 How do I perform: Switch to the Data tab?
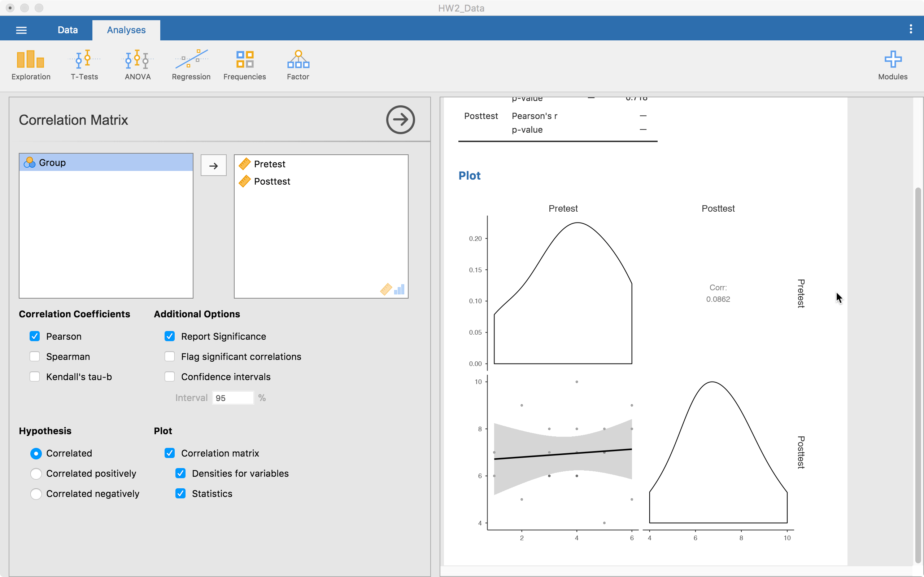click(x=67, y=29)
